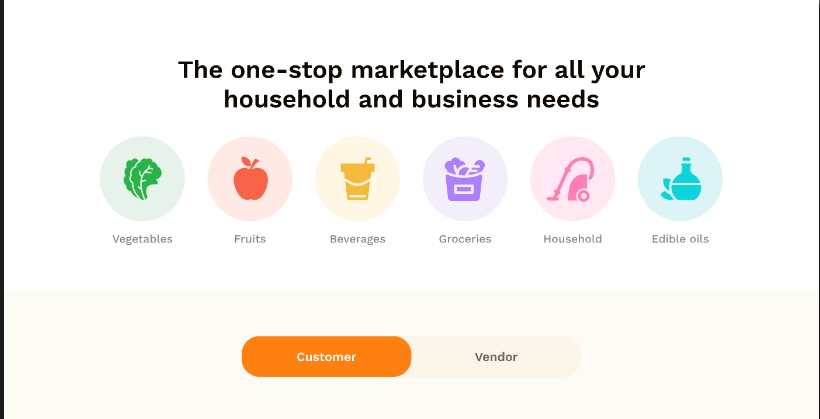The height and width of the screenshot is (419, 820).
Task: Open the Fruits category label
Action: 250,239
